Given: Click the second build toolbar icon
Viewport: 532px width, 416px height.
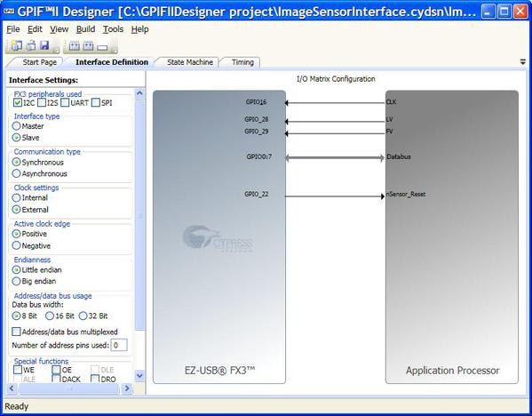Looking at the screenshot, I should (x=88, y=45).
